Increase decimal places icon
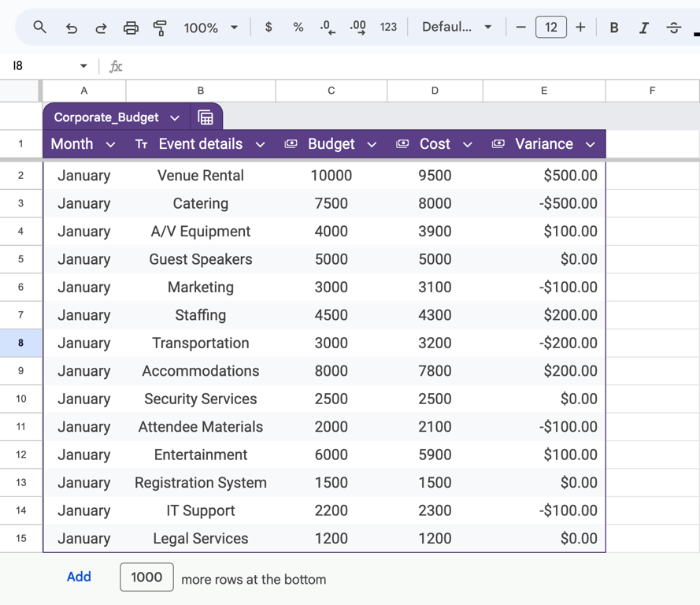Viewport: 700px width, 605px height. coord(358,28)
